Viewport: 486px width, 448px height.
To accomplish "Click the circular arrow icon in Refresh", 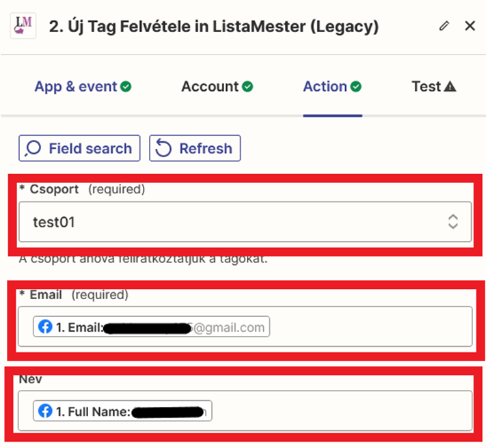I will [x=163, y=148].
